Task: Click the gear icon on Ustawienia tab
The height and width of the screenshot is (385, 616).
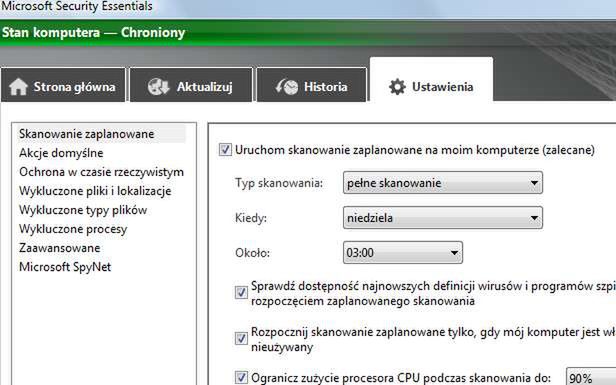Action: pyautogui.click(x=397, y=86)
